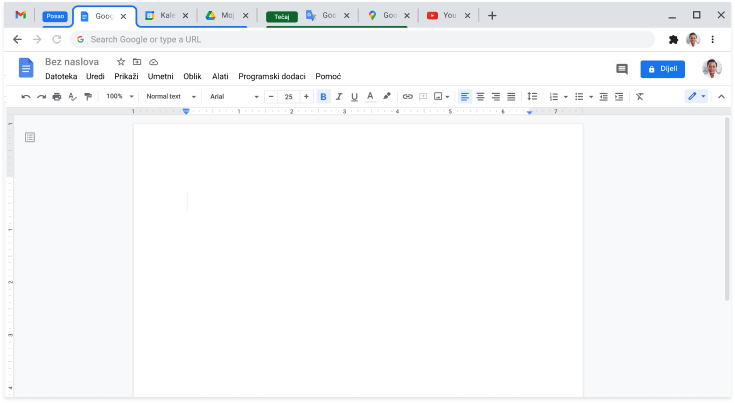Open the Docs home icon
Viewport: 735px width, 403px height.
[26, 68]
